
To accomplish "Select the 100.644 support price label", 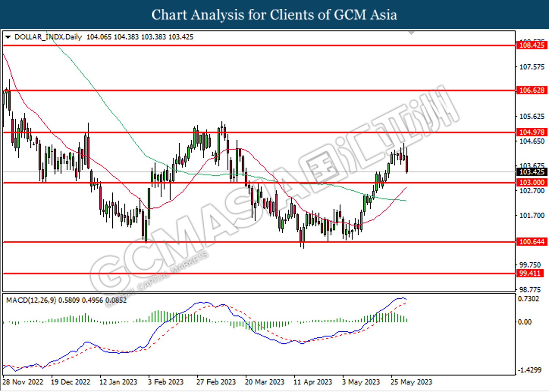I will (x=532, y=242).
